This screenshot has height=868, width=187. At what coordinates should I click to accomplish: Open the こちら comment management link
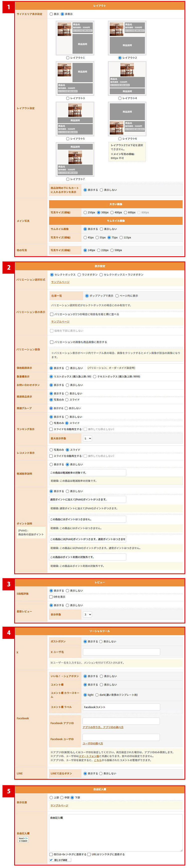pos(97,760)
